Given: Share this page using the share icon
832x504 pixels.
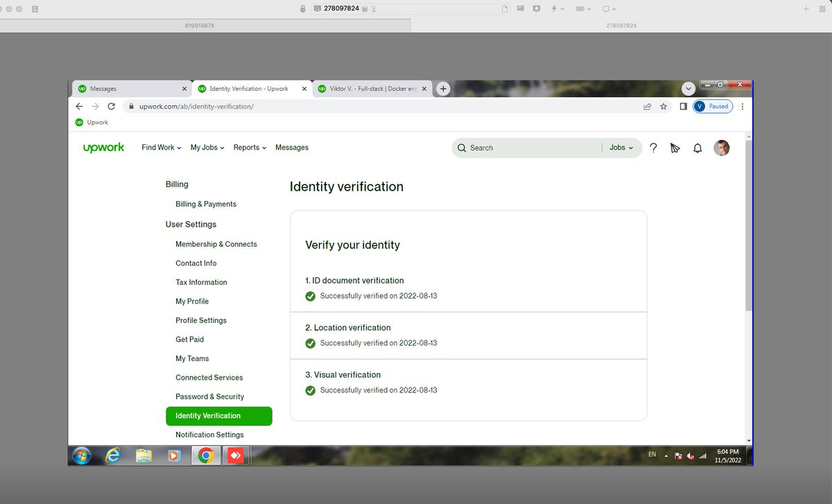Looking at the screenshot, I should 647,107.
